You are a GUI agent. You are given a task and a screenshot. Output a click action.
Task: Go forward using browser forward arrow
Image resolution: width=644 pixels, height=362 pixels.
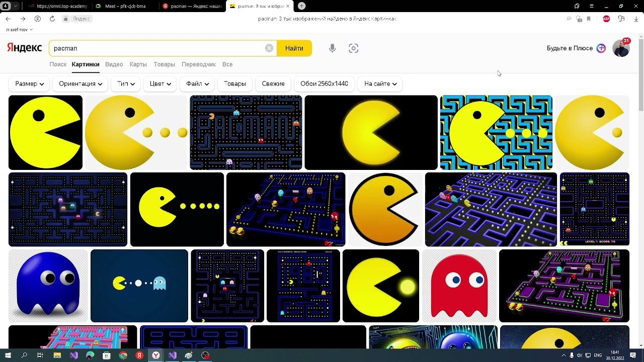coord(23,19)
